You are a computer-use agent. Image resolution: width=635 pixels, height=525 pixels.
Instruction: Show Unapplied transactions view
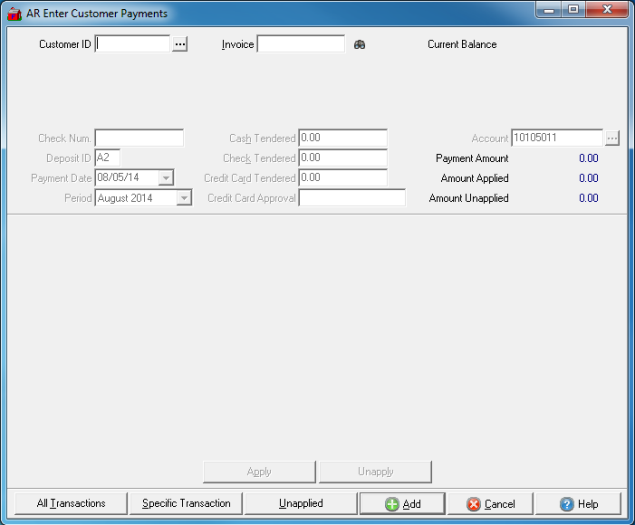(x=301, y=504)
